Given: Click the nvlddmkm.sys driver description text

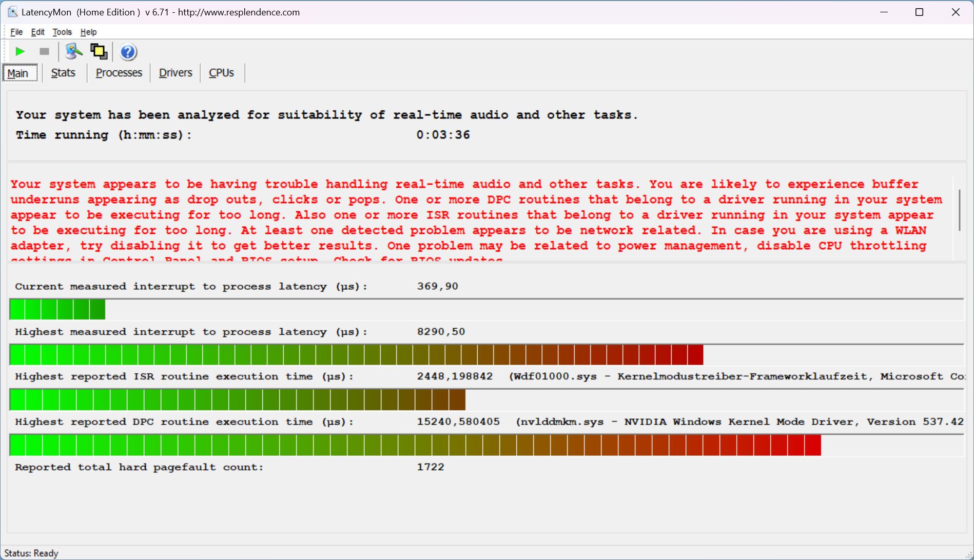Looking at the screenshot, I should point(739,422).
